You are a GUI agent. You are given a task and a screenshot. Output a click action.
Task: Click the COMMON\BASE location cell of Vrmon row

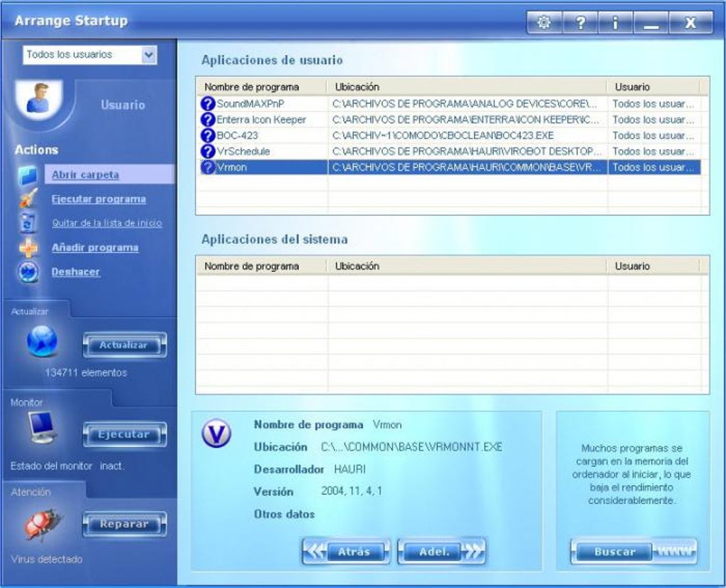(x=468, y=167)
